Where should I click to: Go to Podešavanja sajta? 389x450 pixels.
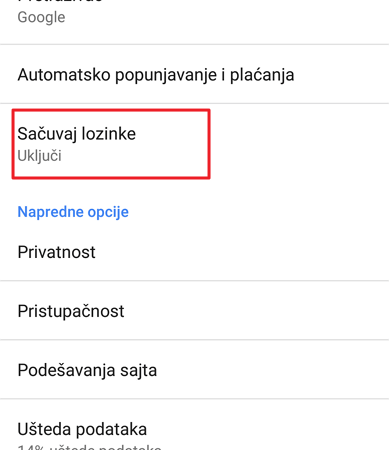tap(194, 370)
